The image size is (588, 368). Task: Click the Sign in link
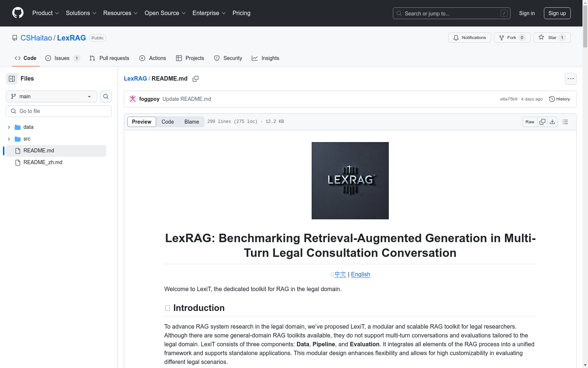point(527,13)
